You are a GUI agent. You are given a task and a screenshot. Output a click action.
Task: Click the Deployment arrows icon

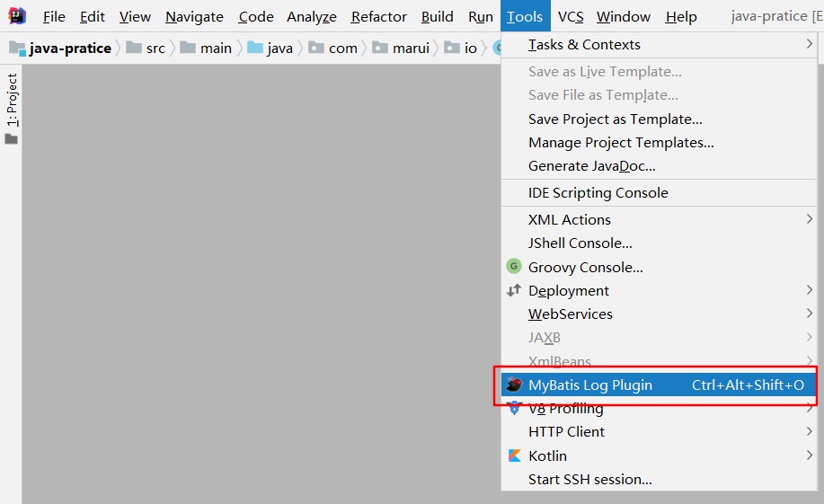click(514, 290)
